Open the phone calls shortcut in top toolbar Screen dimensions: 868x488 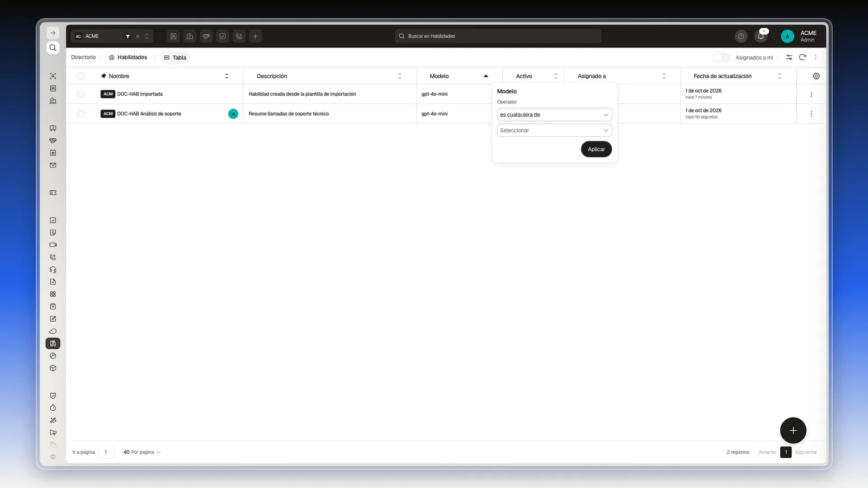[x=239, y=36]
